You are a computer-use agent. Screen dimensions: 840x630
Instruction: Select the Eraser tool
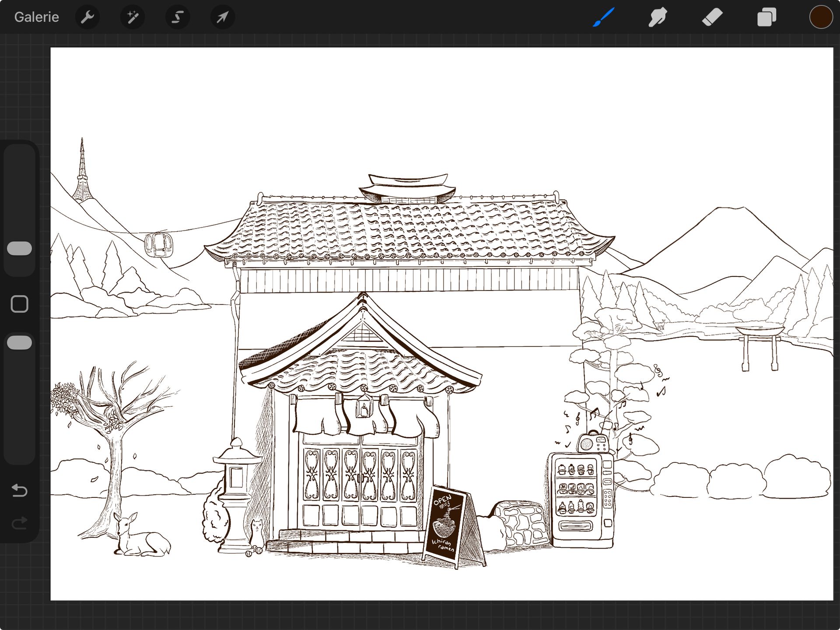tap(712, 17)
